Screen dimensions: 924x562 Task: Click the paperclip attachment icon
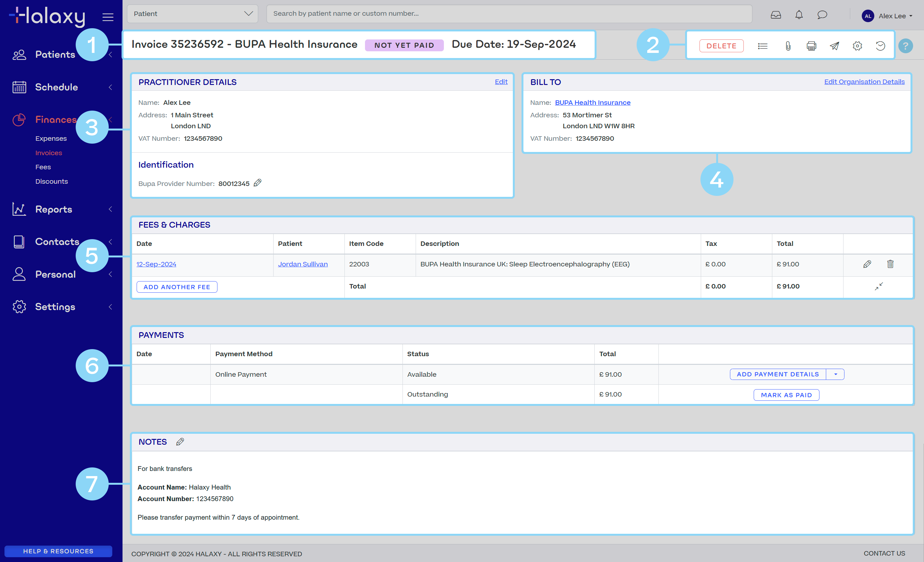(788, 46)
